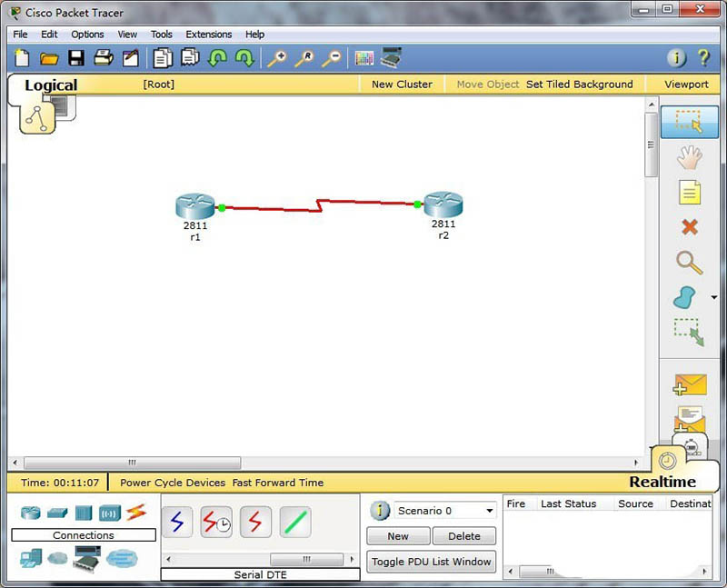Switch to Realtime mode tab
This screenshot has width=727, height=588.
[x=662, y=482]
